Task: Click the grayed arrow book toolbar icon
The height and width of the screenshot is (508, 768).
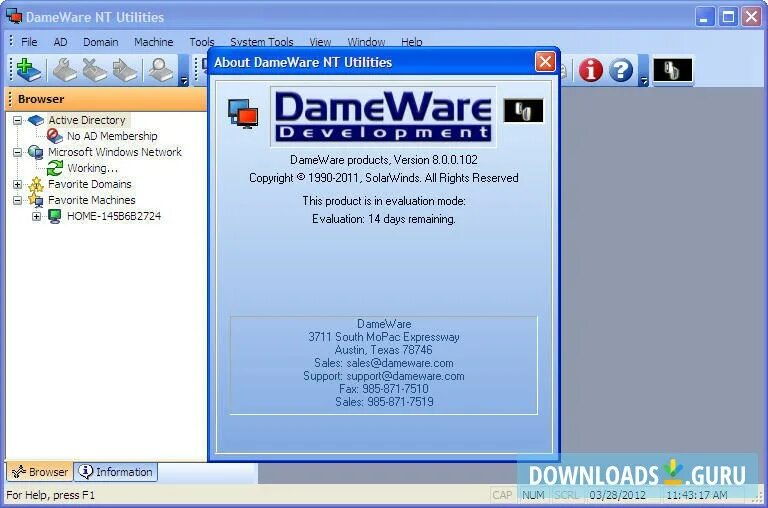Action: [x=125, y=70]
